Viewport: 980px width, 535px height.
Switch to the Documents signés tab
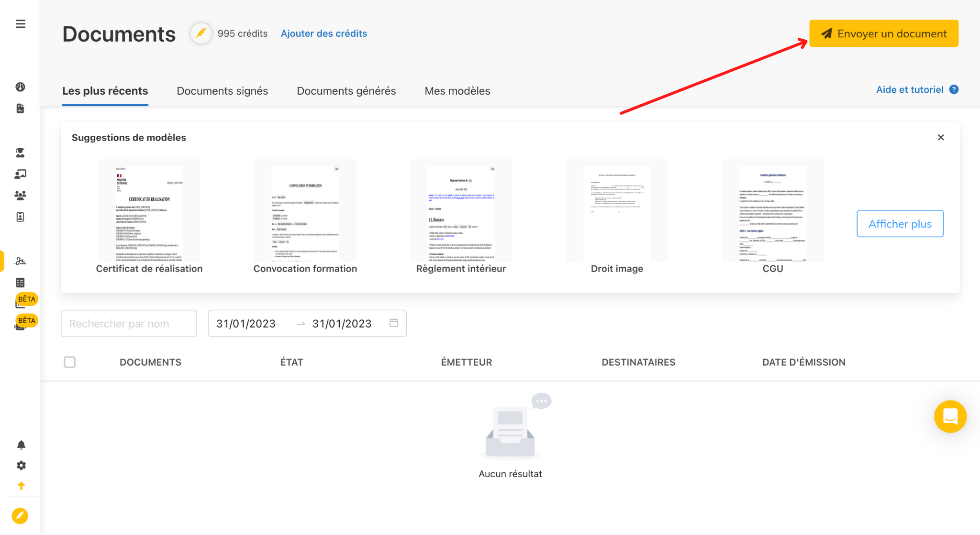click(223, 91)
